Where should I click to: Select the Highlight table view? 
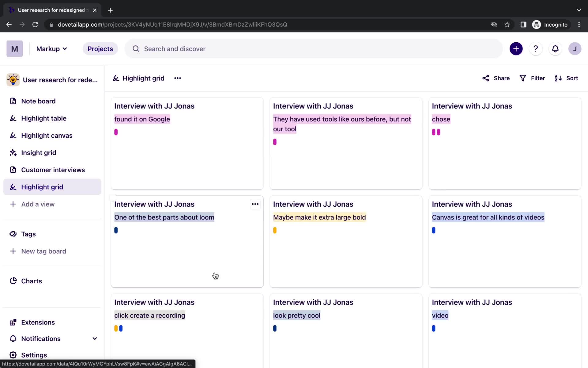44,118
